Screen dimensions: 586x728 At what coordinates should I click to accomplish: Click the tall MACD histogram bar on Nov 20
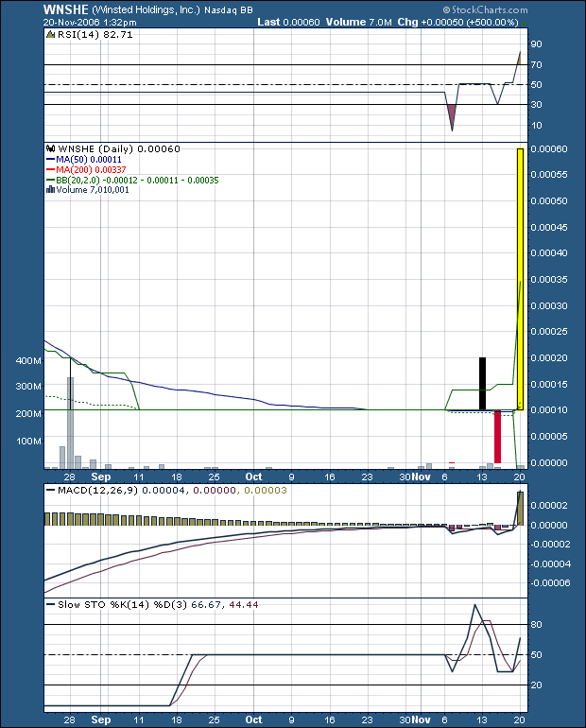(520, 509)
